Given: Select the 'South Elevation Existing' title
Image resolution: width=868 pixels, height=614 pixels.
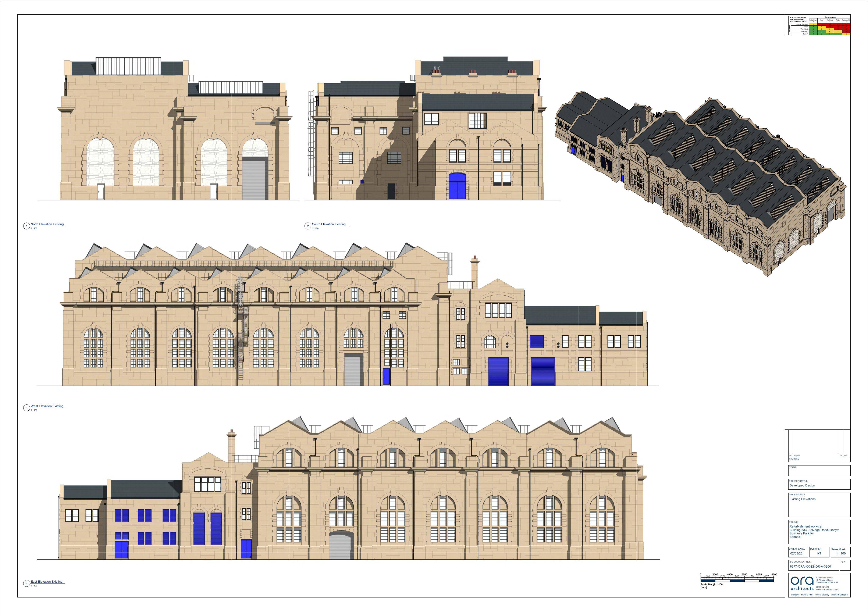Looking at the screenshot, I should click(x=328, y=224).
